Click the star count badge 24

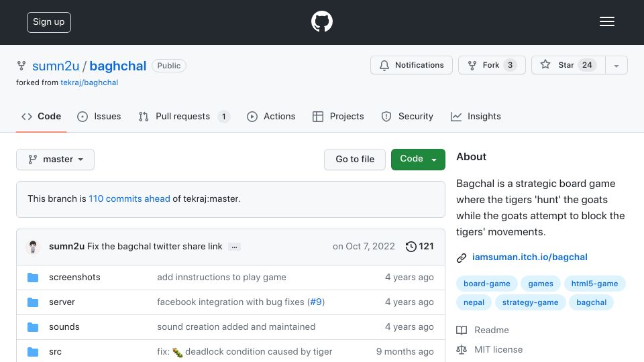click(x=587, y=65)
